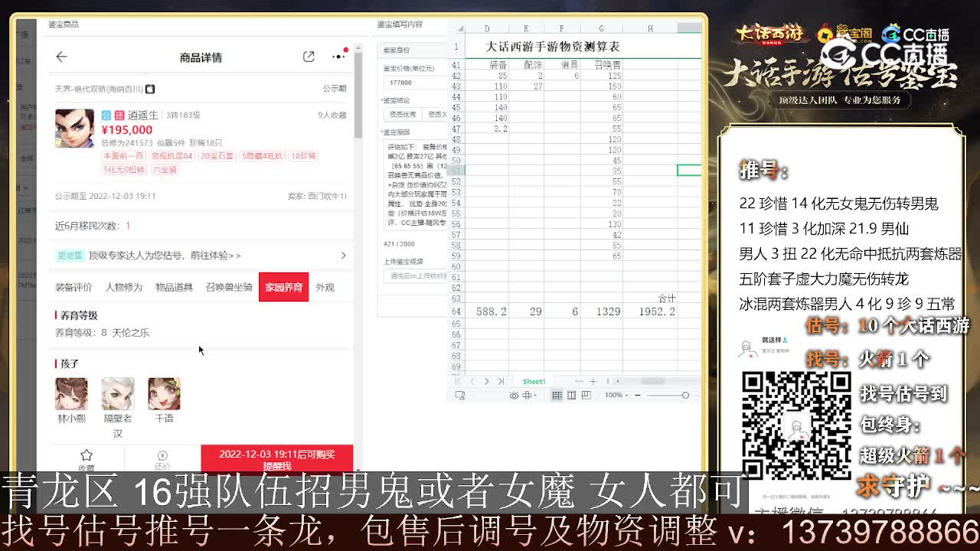Choose the 资质优秀 option
This screenshot has width=980, height=551.
tap(403, 114)
